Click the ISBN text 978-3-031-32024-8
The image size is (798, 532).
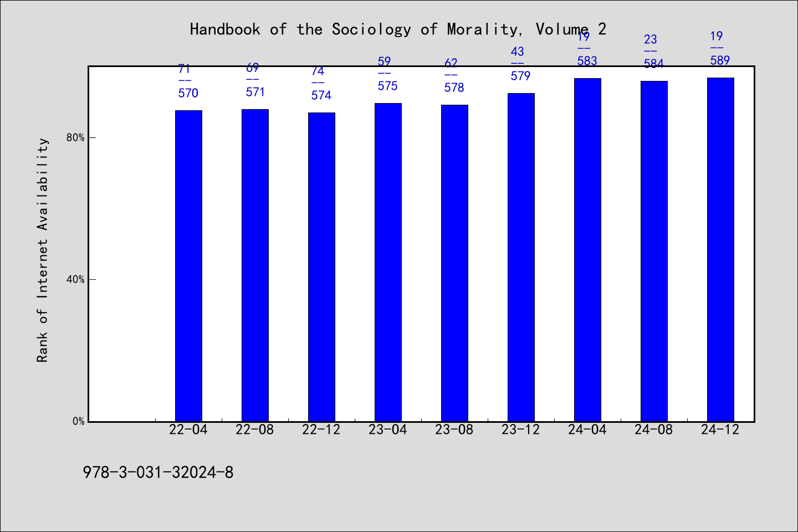coord(158,473)
